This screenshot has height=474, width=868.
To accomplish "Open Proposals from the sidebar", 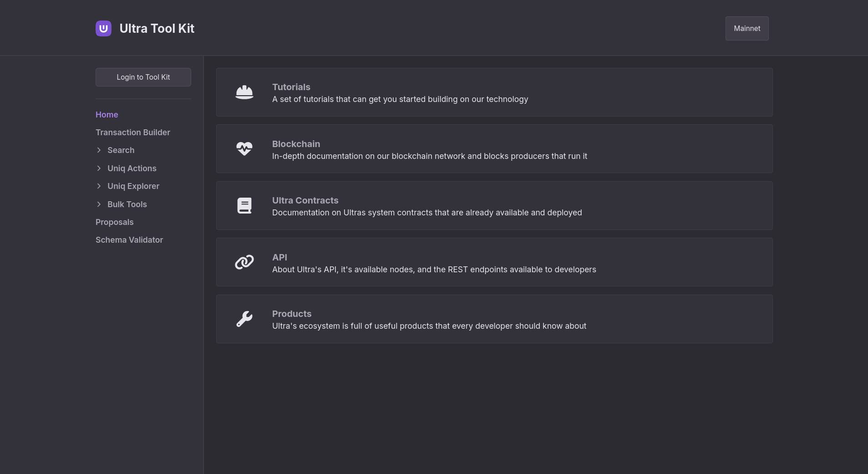I will pos(115,222).
